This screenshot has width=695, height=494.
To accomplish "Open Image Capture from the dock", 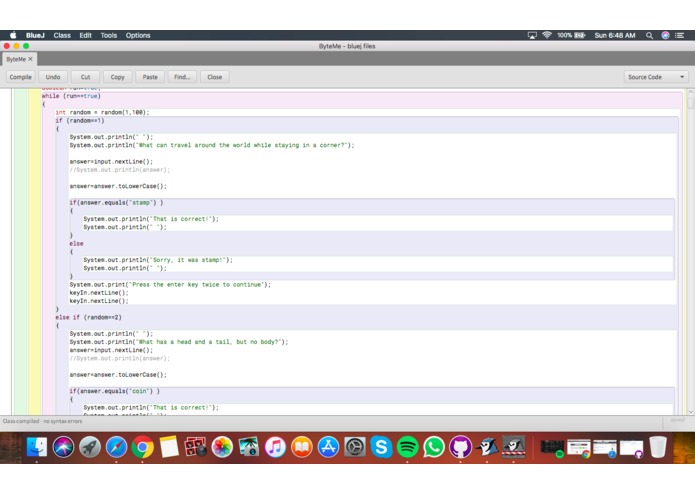I will click(249, 447).
